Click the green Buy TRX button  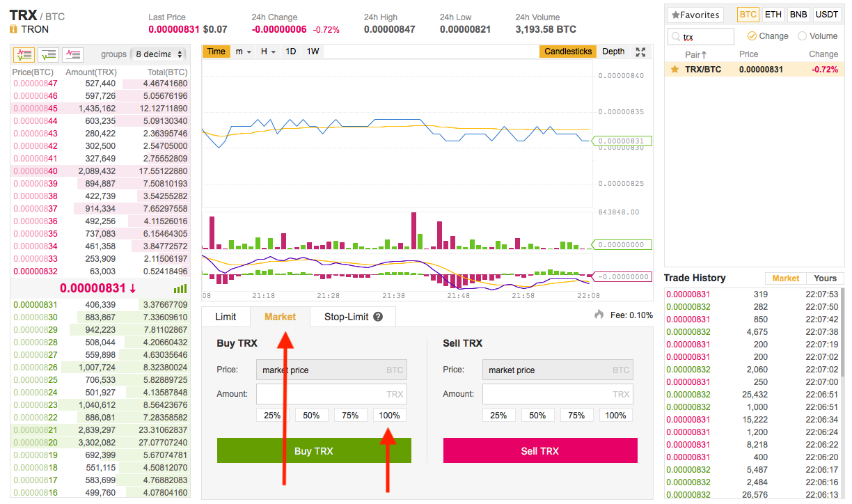click(314, 450)
